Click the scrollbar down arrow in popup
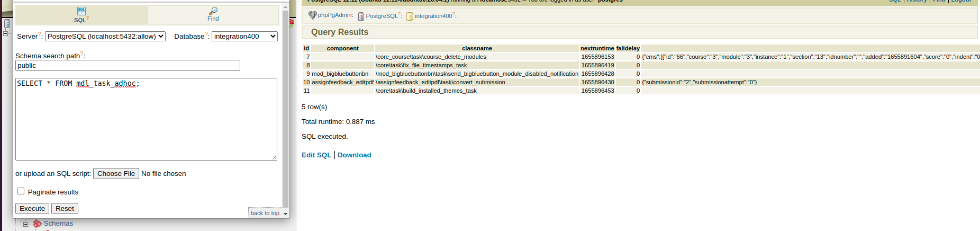This screenshot has width=980, height=231. click(286, 214)
